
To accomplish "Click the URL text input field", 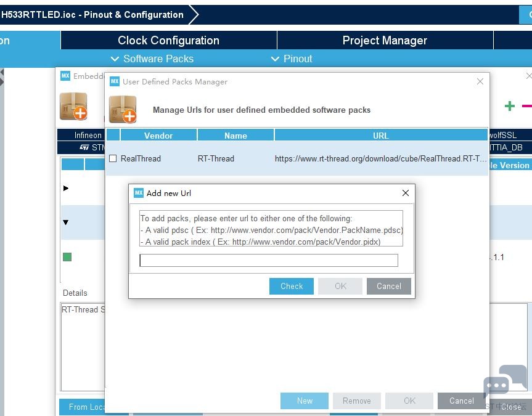I will 269,260.
